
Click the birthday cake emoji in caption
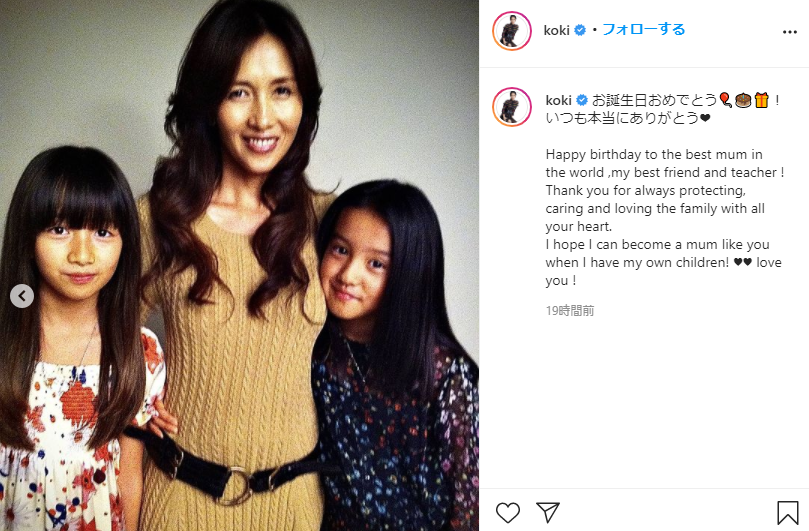click(x=743, y=100)
